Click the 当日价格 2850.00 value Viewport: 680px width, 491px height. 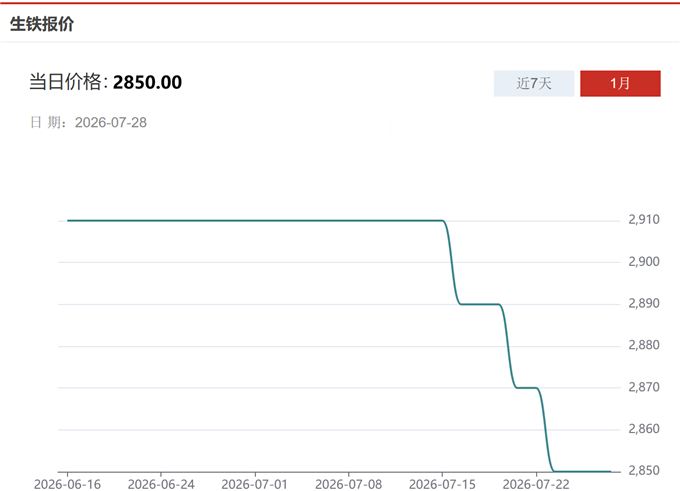coord(147,82)
